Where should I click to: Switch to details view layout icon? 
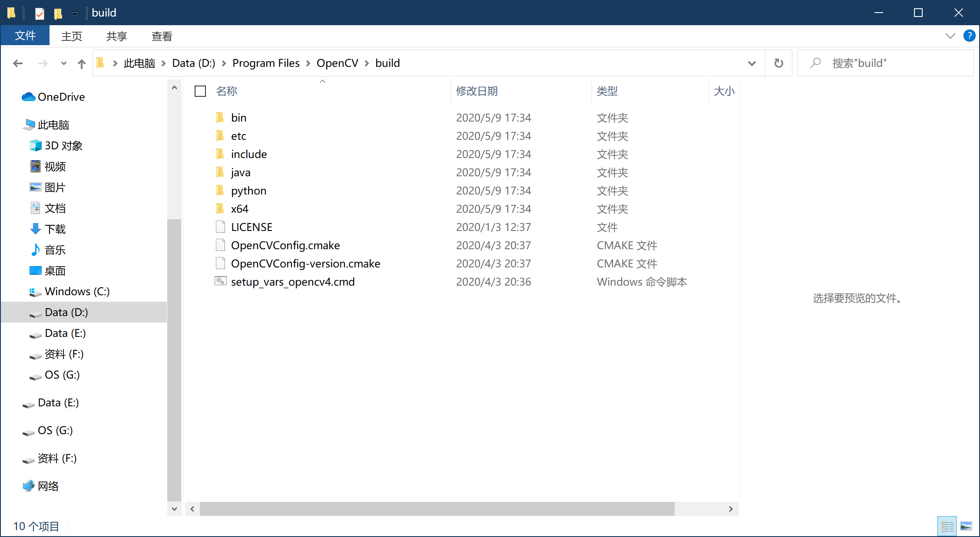947,527
